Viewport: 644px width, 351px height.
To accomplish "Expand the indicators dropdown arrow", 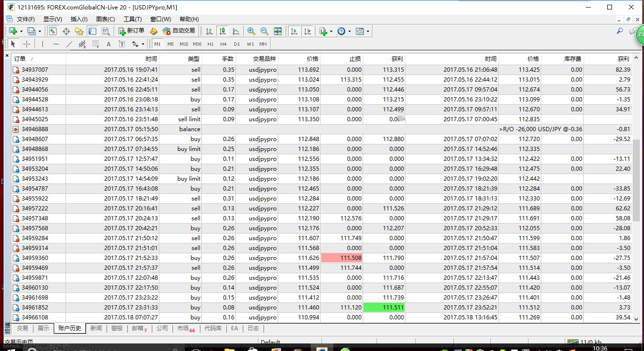I will (331, 31).
